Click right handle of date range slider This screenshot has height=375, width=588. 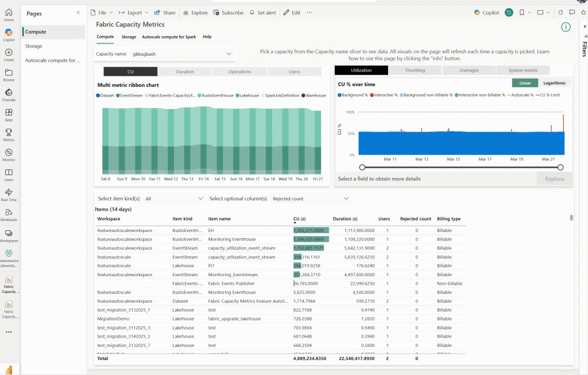coord(560,167)
